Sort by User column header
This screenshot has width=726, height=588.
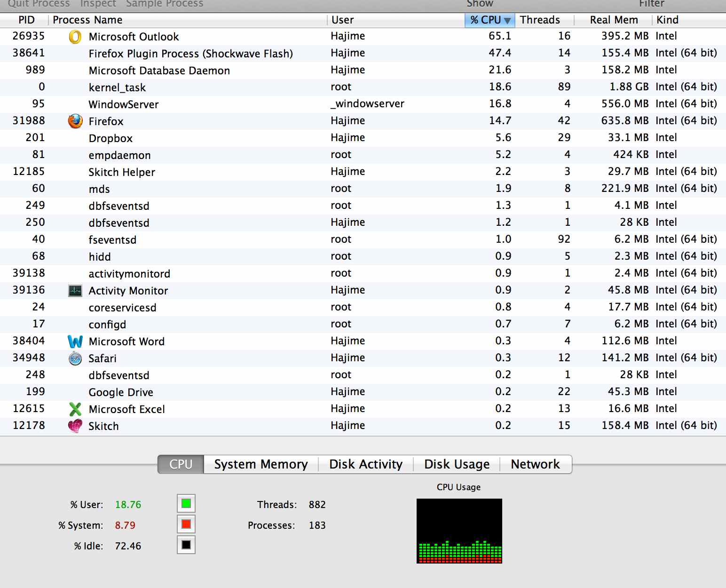(396, 20)
